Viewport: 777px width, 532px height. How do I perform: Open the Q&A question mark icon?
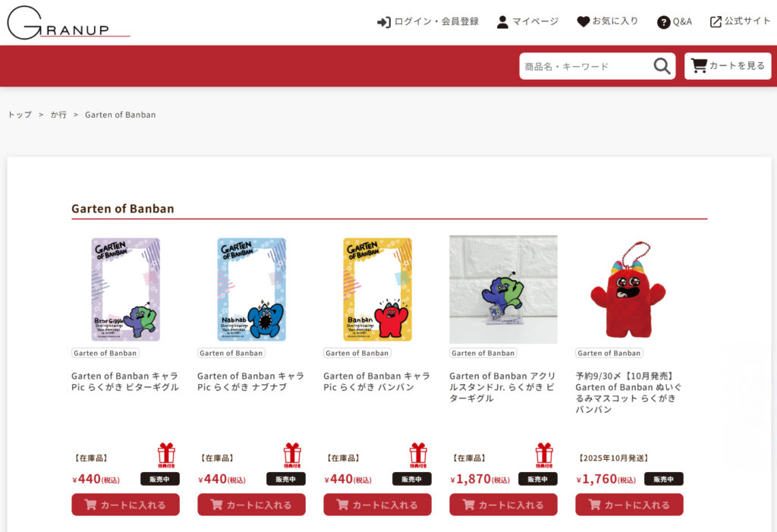click(663, 22)
